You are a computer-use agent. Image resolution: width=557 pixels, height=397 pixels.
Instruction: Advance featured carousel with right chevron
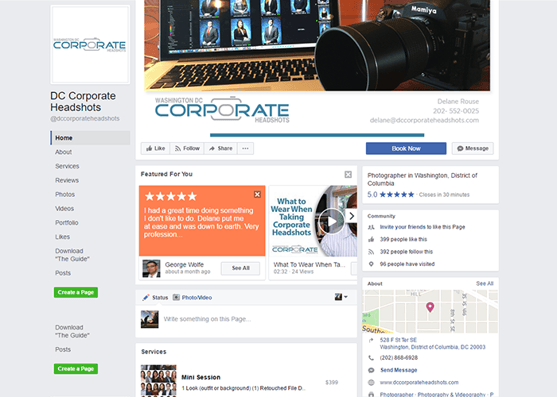click(351, 216)
